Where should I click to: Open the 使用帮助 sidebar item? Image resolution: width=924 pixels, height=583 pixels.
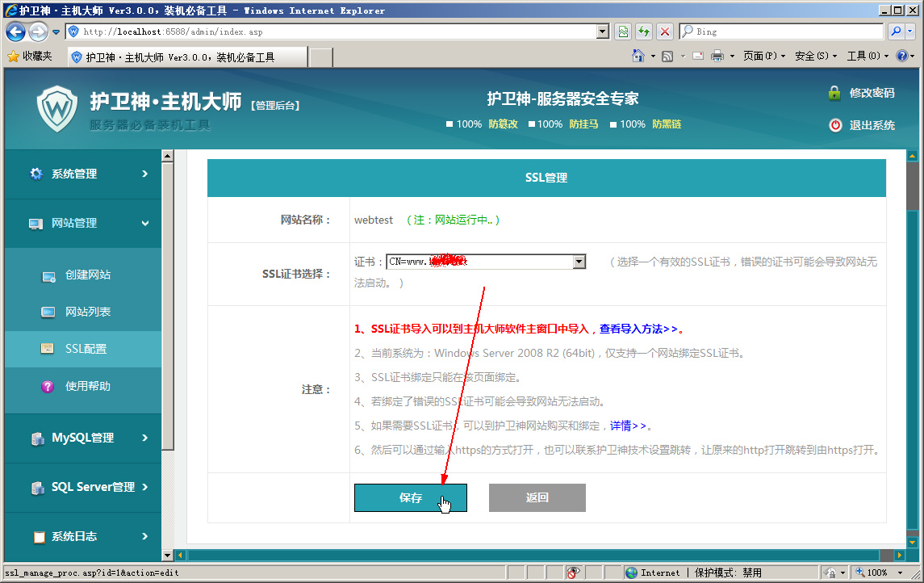(x=87, y=386)
